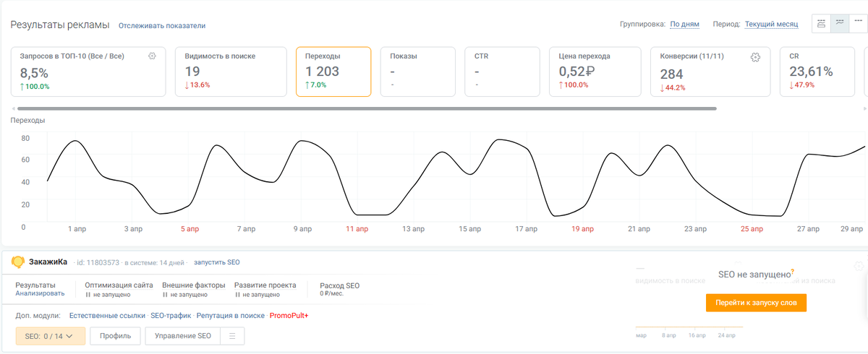This screenshot has width=868, height=354.
Task: Select the line chart view icon
Action: [839, 23]
